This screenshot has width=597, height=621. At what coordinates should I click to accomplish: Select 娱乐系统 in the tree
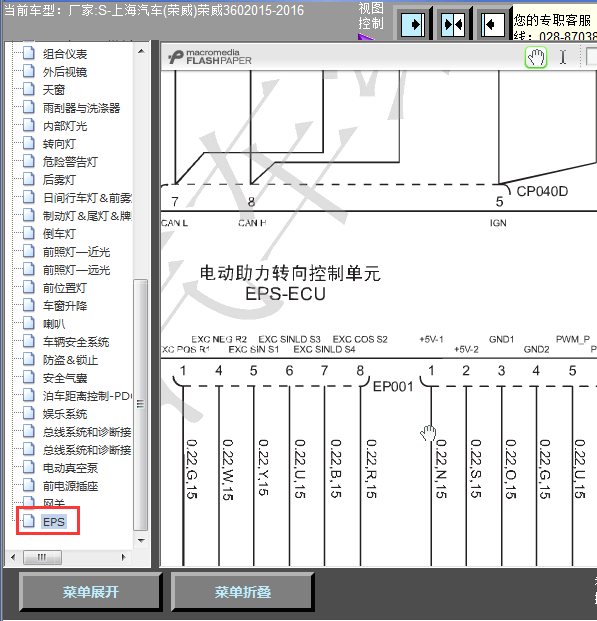coord(65,414)
